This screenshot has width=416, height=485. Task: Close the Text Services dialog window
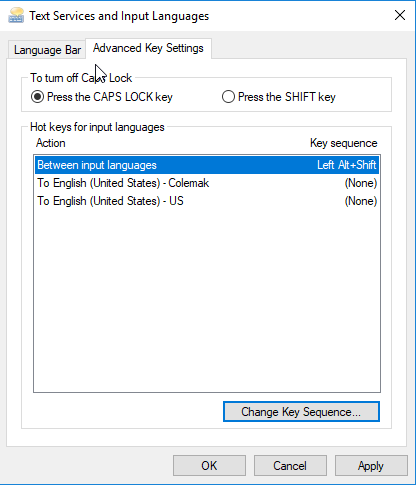click(x=400, y=15)
